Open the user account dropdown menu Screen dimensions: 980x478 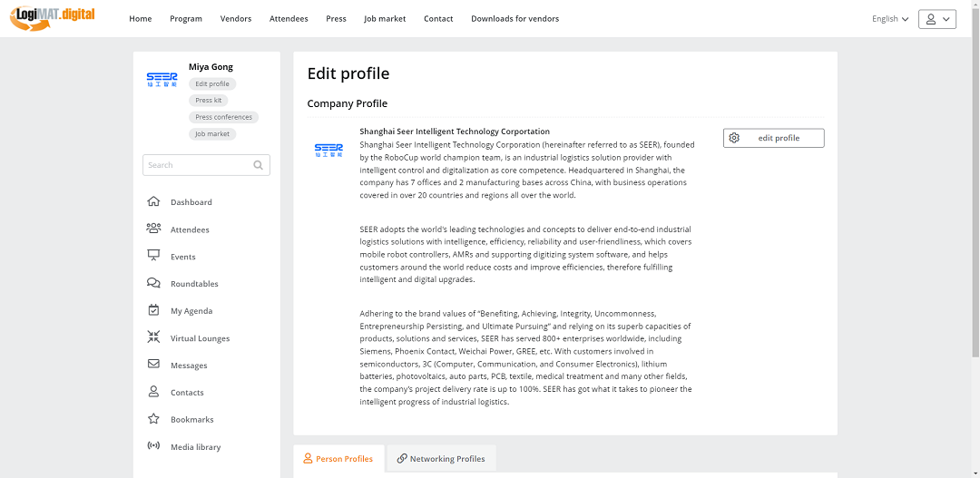click(x=937, y=19)
